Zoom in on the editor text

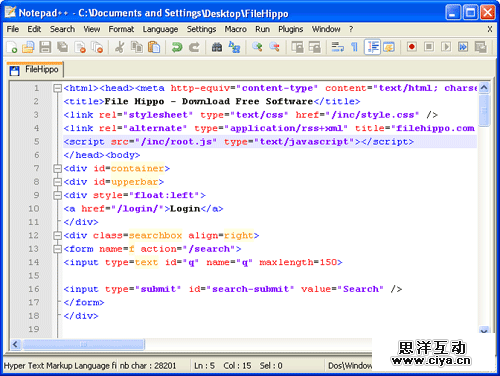pos(257,47)
